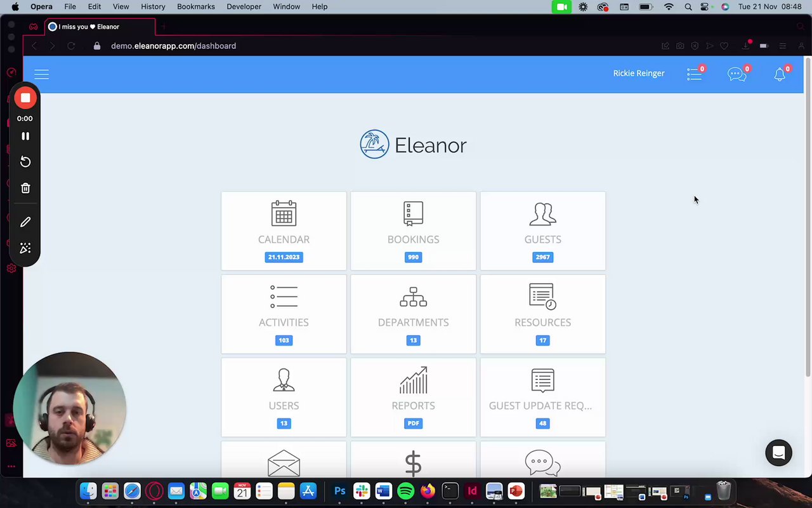Open the Guest Update Requests tile

point(542,398)
